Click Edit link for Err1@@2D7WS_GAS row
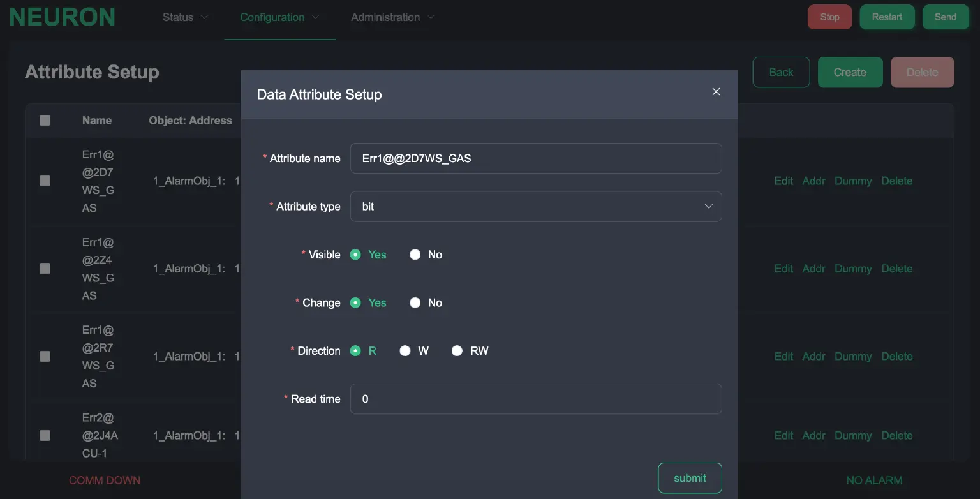The height and width of the screenshot is (499, 980). coord(783,181)
